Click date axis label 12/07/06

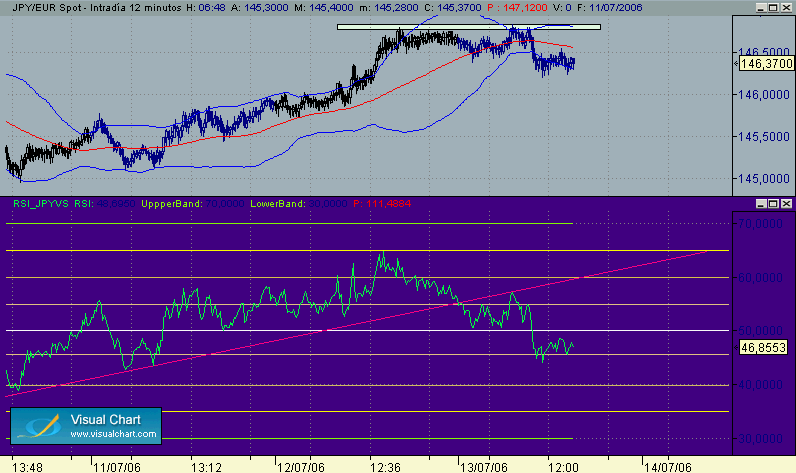pyautogui.click(x=301, y=467)
